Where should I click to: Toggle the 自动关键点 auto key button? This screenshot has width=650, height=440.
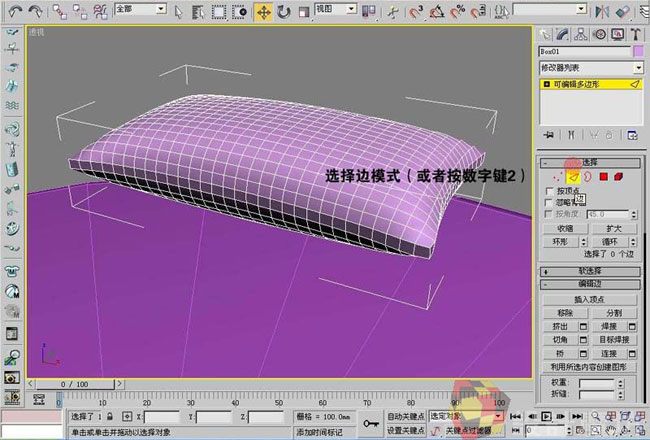[406, 416]
